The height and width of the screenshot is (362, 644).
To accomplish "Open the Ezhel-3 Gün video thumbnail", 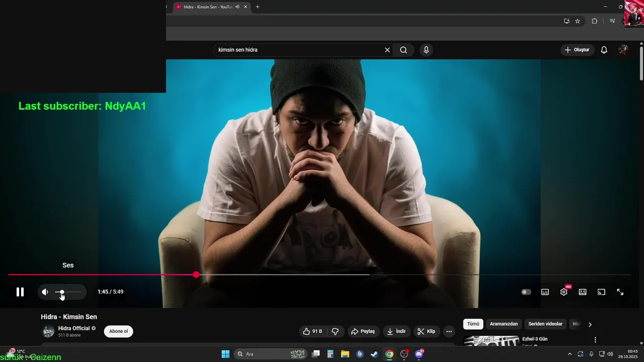I will [x=491, y=341].
